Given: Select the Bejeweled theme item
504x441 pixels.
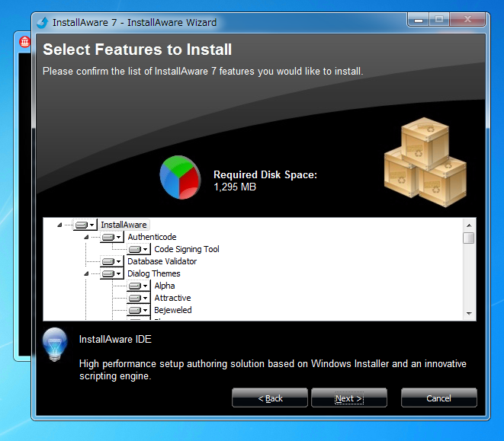Looking at the screenshot, I should pyautogui.click(x=173, y=310).
